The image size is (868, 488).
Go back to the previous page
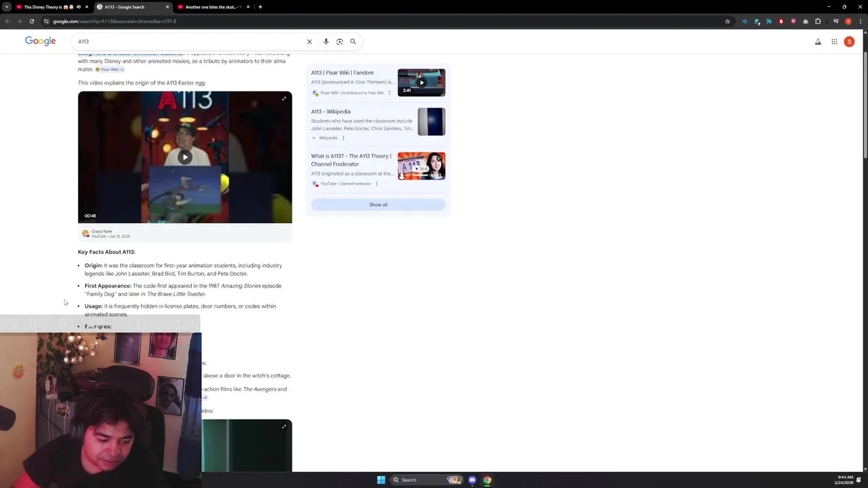tap(7, 21)
